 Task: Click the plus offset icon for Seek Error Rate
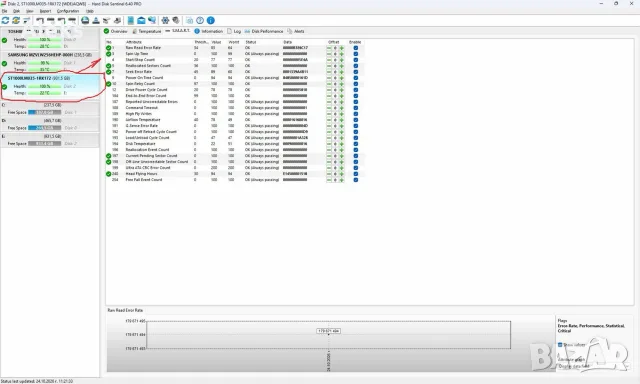click(342, 72)
